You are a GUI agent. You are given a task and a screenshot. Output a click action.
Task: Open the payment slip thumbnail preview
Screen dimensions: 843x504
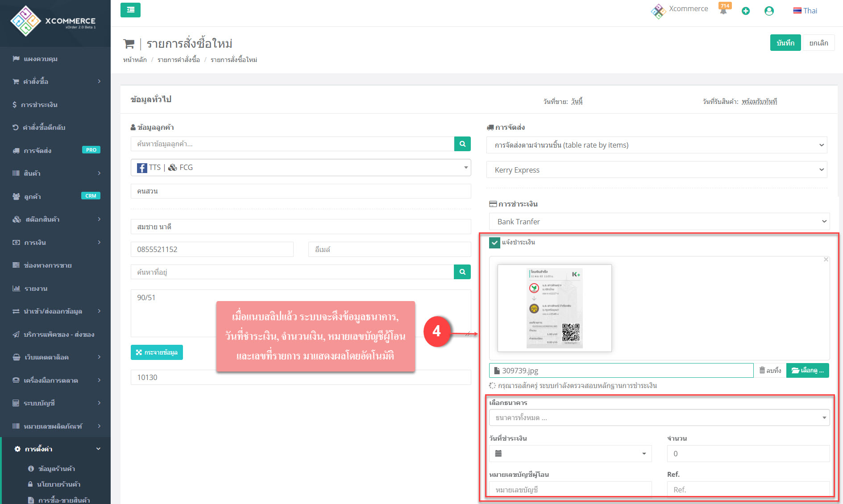(554, 308)
